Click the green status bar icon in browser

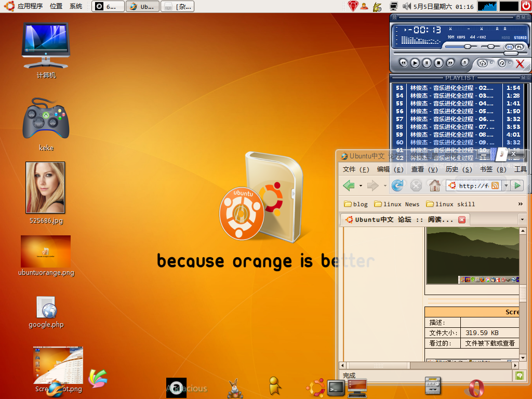(520, 375)
